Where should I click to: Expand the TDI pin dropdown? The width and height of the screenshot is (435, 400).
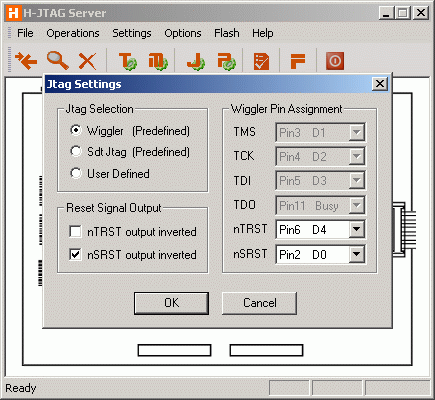[x=357, y=180]
